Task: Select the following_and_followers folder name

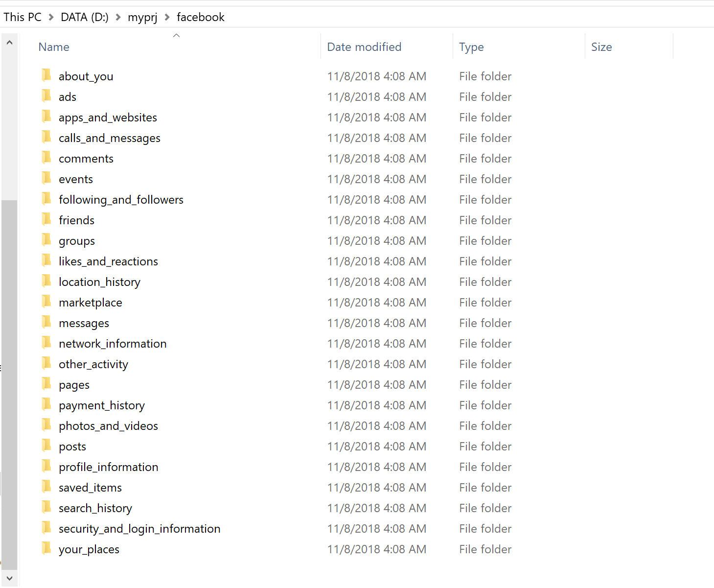Action: [121, 200]
